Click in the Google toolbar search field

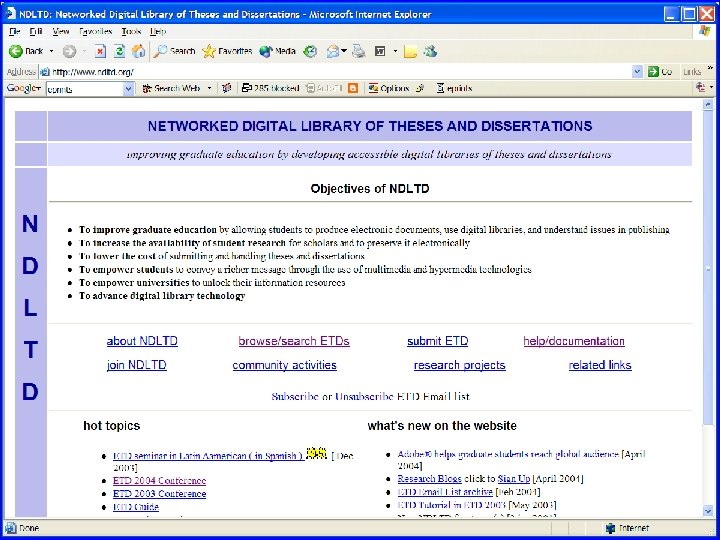coord(85,89)
